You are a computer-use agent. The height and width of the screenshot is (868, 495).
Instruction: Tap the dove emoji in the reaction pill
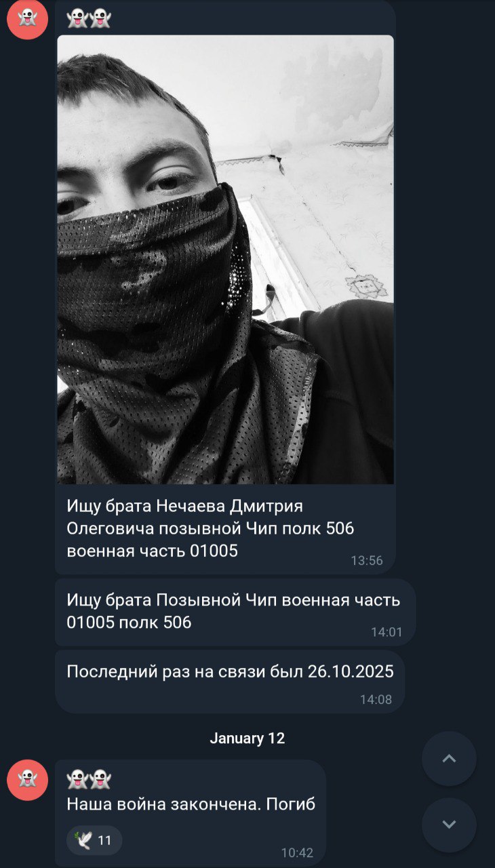[x=84, y=840]
